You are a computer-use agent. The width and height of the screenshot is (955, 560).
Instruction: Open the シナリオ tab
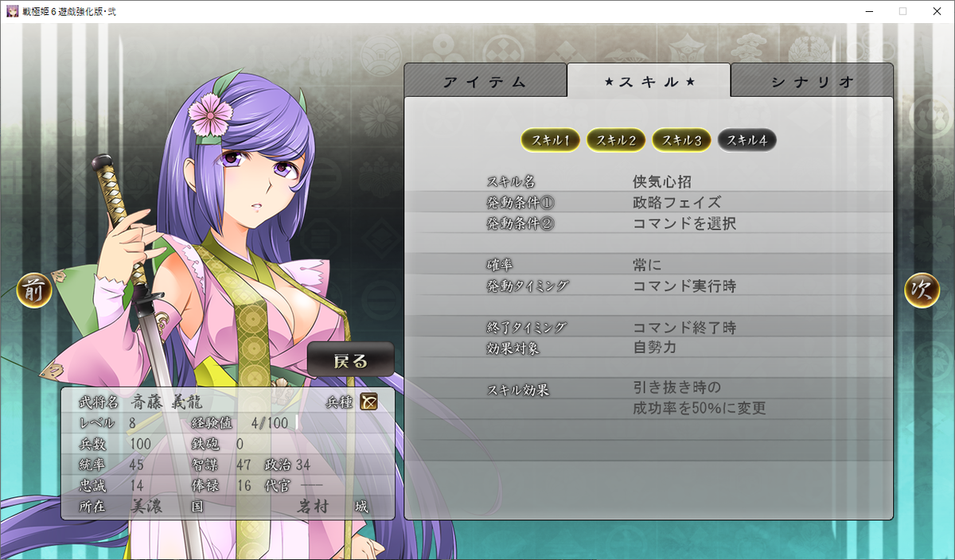[812, 81]
